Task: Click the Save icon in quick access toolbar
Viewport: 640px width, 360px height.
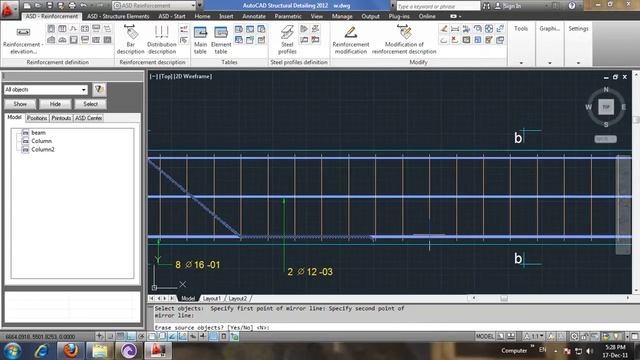Action: point(49,6)
